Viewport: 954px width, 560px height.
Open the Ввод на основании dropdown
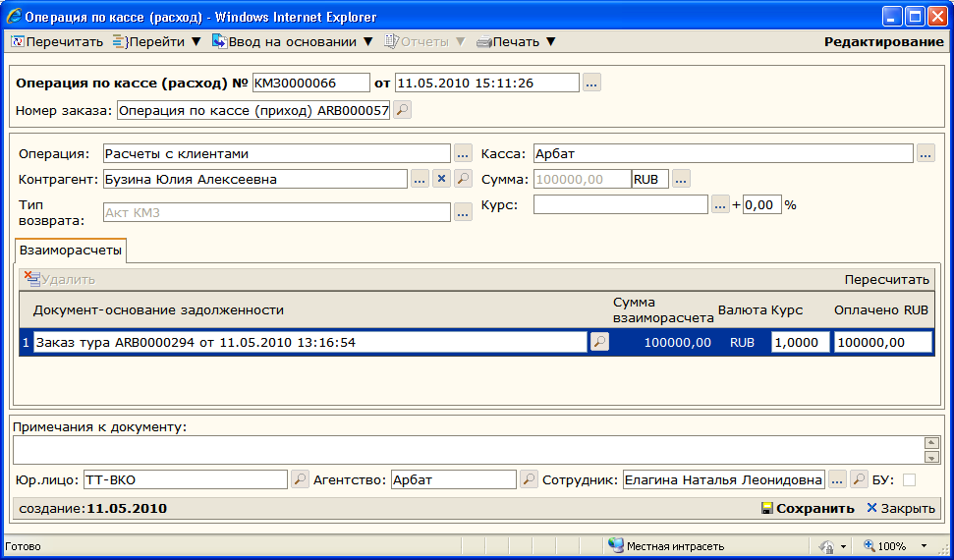[x=292, y=42]
